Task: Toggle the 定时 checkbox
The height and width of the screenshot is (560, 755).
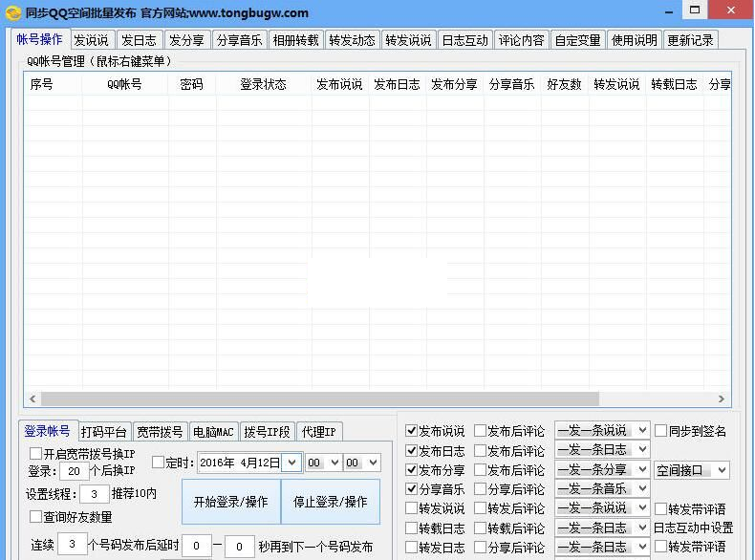Action: pos(159,463)
